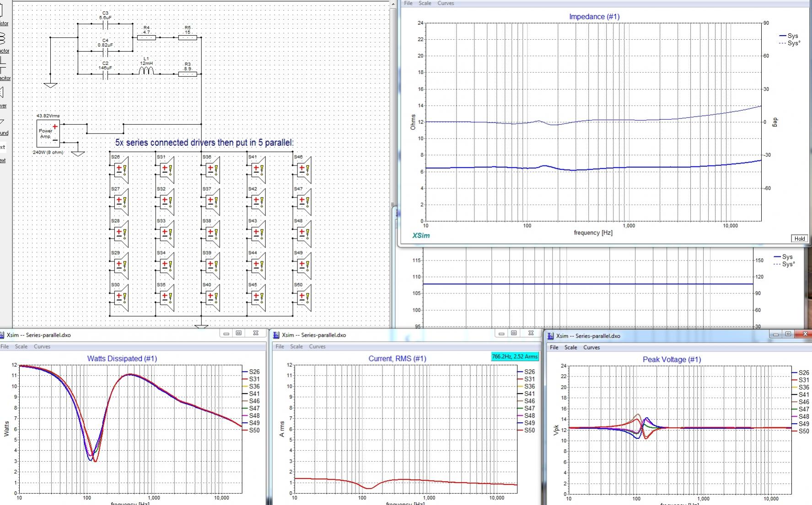Open File menu in Watts Dissipated window
The width and height of the screenshot is (812, 505).
[x=5, y=346]
